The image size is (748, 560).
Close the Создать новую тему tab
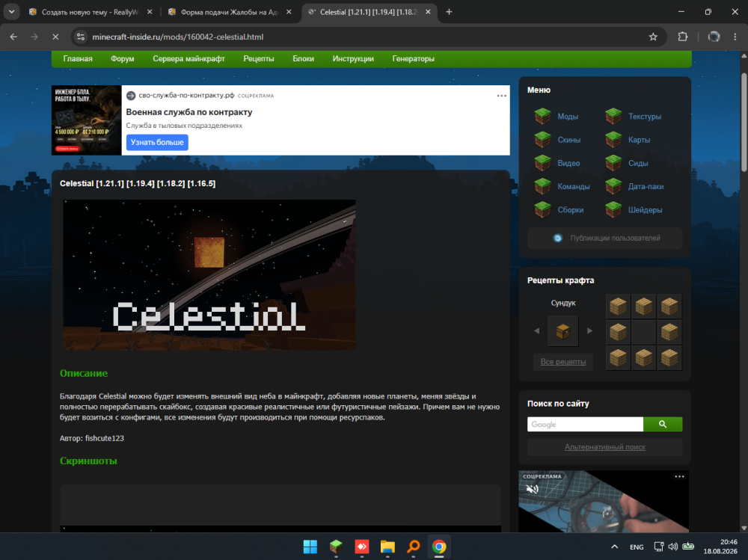(x=150, y=12)
